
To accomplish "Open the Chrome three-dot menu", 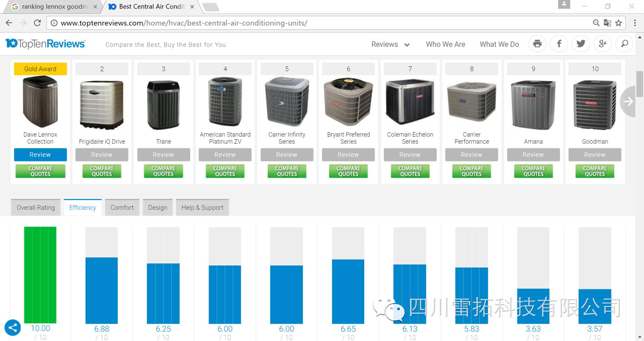I will 635,23.
